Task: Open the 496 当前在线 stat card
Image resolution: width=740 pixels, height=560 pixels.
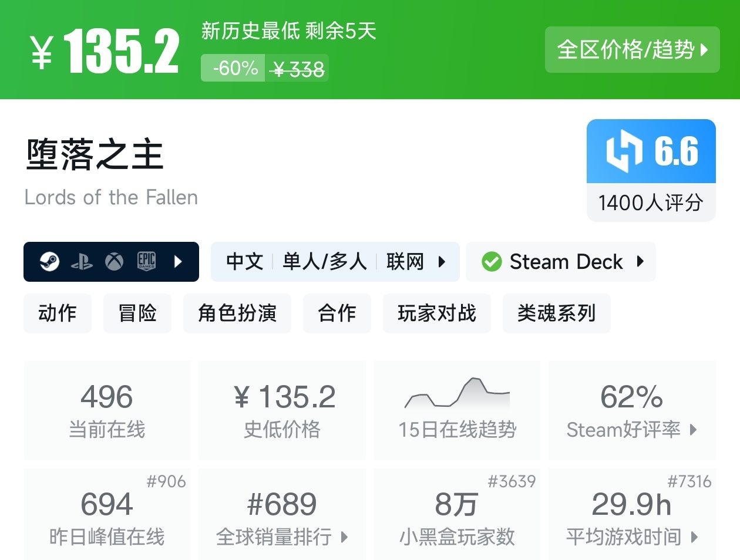Action: click(x=107, y=410)
